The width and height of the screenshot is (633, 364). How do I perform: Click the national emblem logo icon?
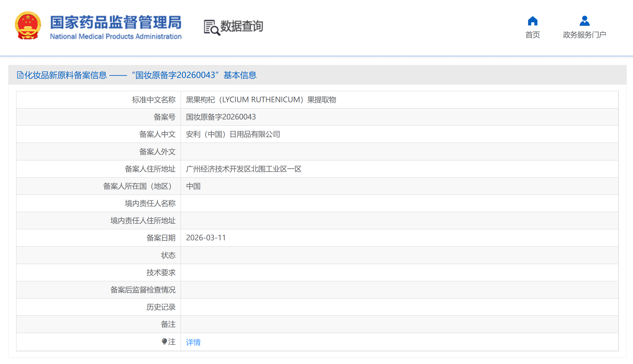[28, 26]
